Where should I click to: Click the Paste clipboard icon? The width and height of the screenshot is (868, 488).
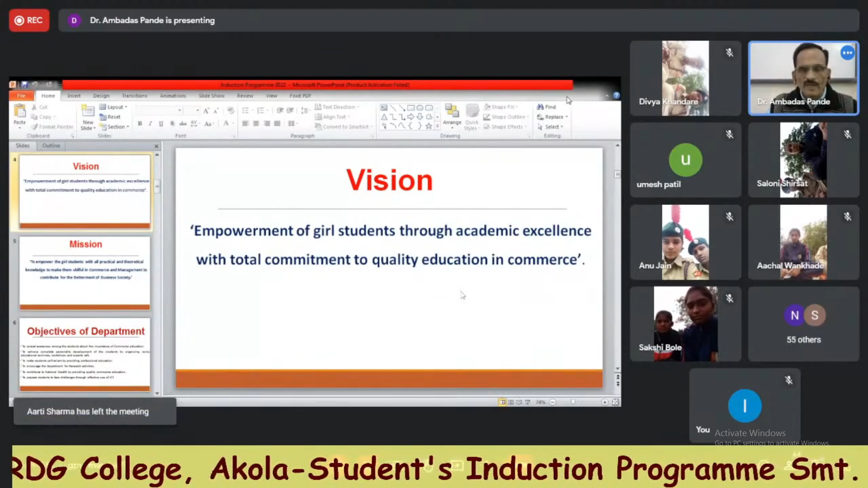(x=19, y=111)
